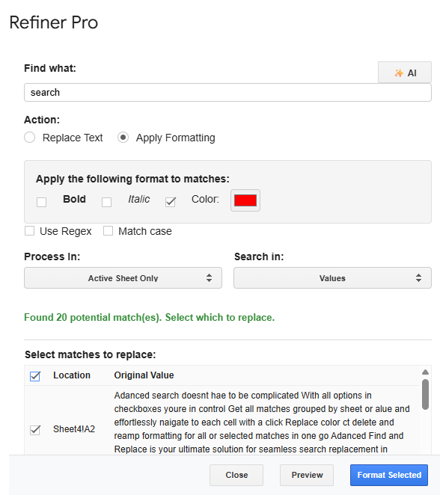Select the Apply Formatting radio option
The height and width of the screenshot is (504, 440).
(x=123, y=138)
